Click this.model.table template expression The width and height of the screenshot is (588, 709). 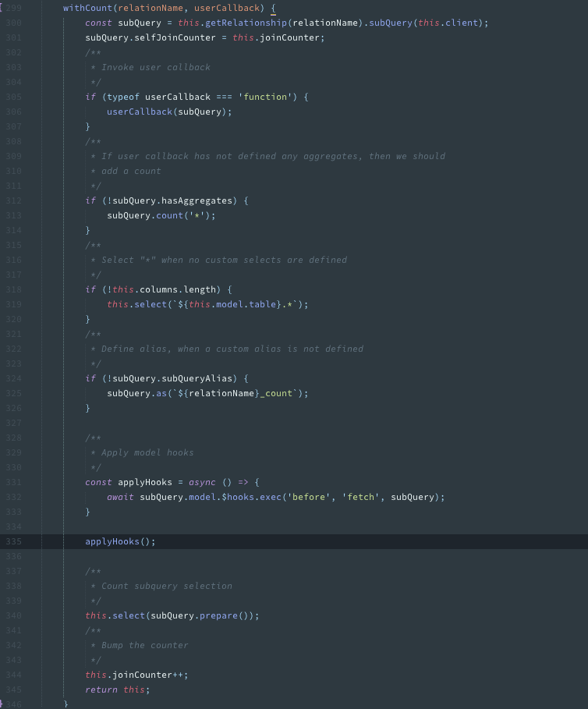point(229,304)
